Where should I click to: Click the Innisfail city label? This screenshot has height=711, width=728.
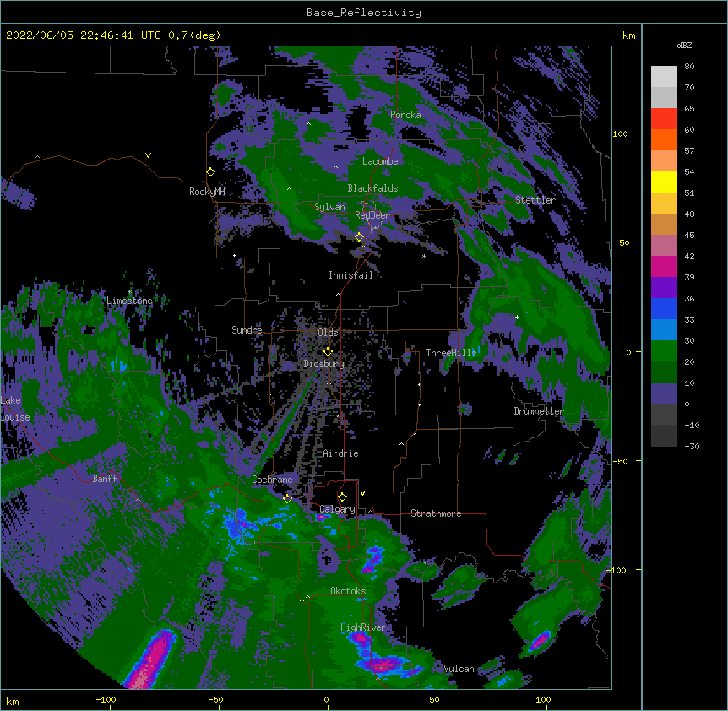tap(350, 275)
